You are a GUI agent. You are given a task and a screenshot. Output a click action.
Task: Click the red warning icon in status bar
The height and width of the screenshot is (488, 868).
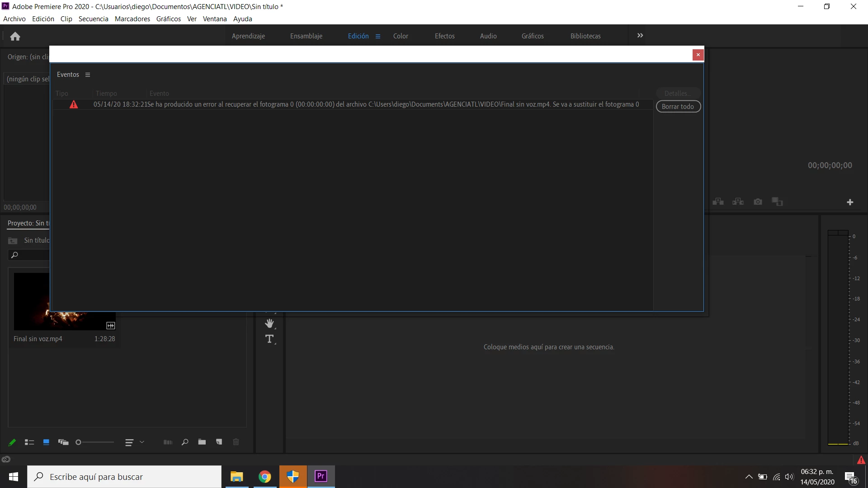click(x=861, y=460)
